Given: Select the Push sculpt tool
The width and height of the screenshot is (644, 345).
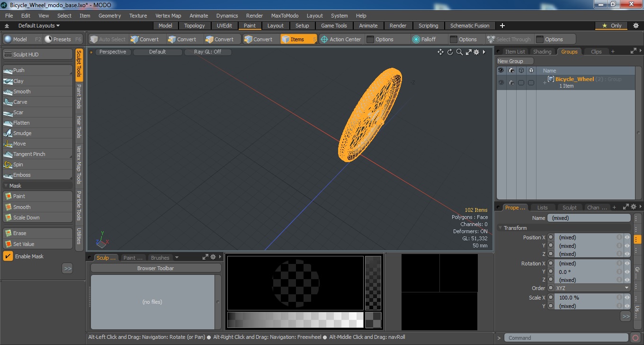Looking at the screenshot, I should pos(38,70).
